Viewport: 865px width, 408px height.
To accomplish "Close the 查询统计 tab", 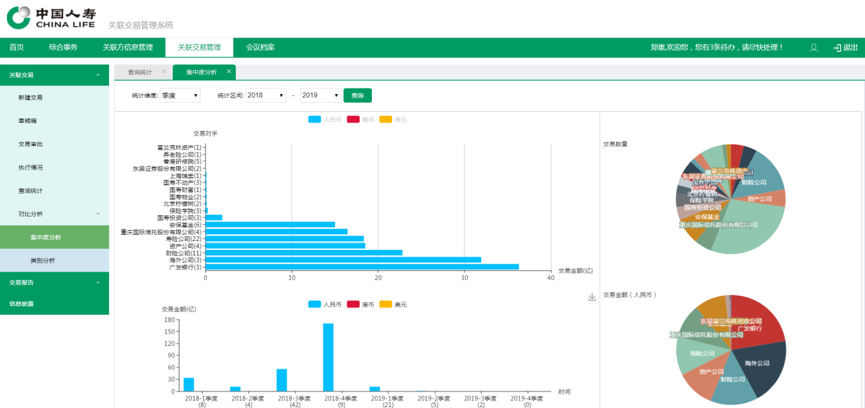I will 164,72.
